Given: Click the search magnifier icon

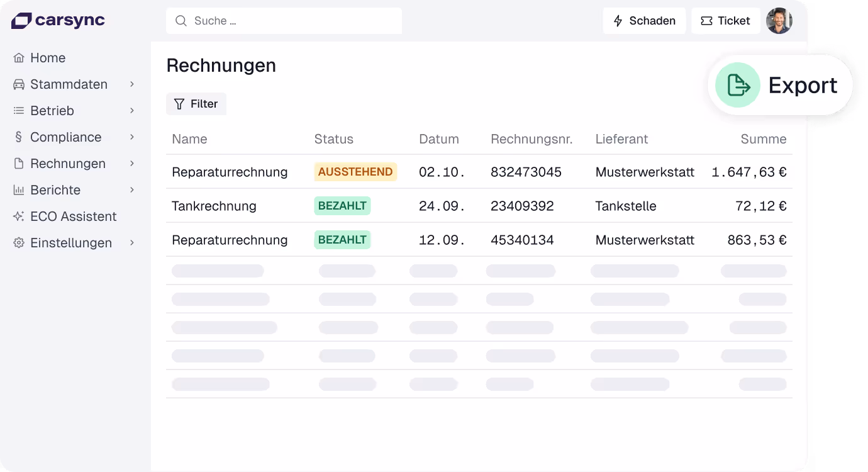Looking at the screenshot, I should pyautogui.click(x=181, y=21).
